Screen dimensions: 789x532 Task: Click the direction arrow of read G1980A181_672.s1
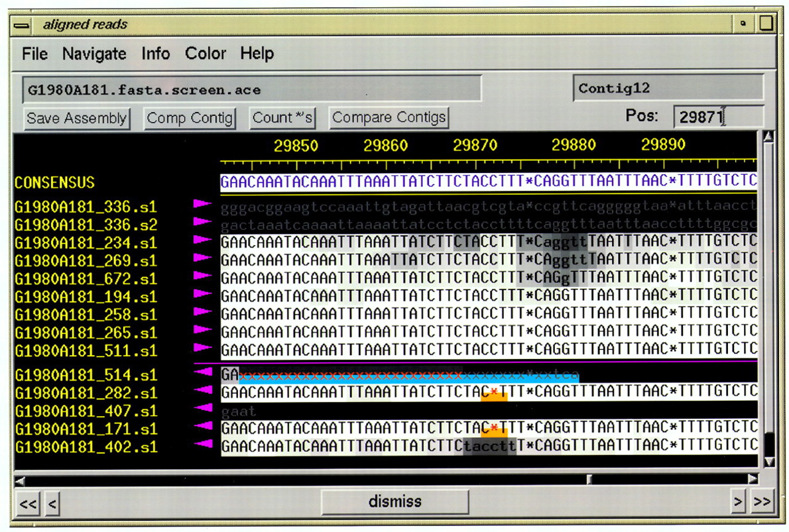pos(203,276)
